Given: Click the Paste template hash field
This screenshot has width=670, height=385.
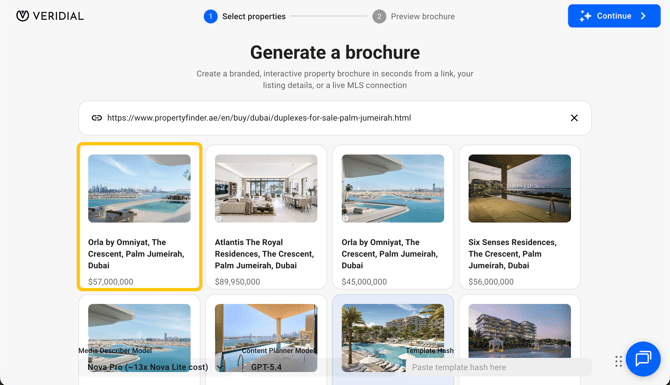Looking at the screenshot, I should point(499,367).
